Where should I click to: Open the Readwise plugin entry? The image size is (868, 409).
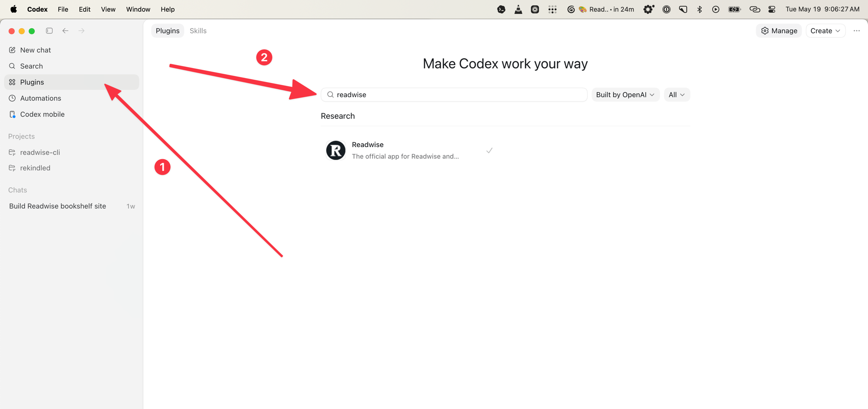pos(411,151)
